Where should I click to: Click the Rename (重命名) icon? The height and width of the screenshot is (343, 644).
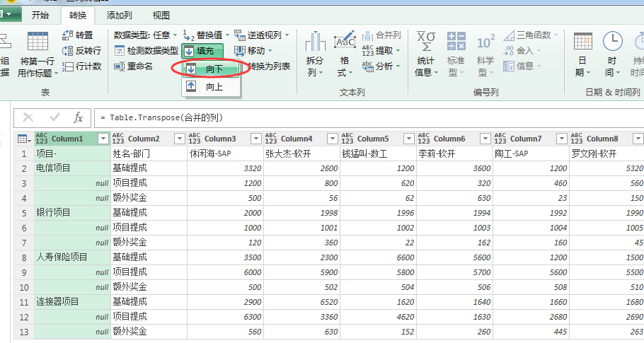[x=120, y=66]
